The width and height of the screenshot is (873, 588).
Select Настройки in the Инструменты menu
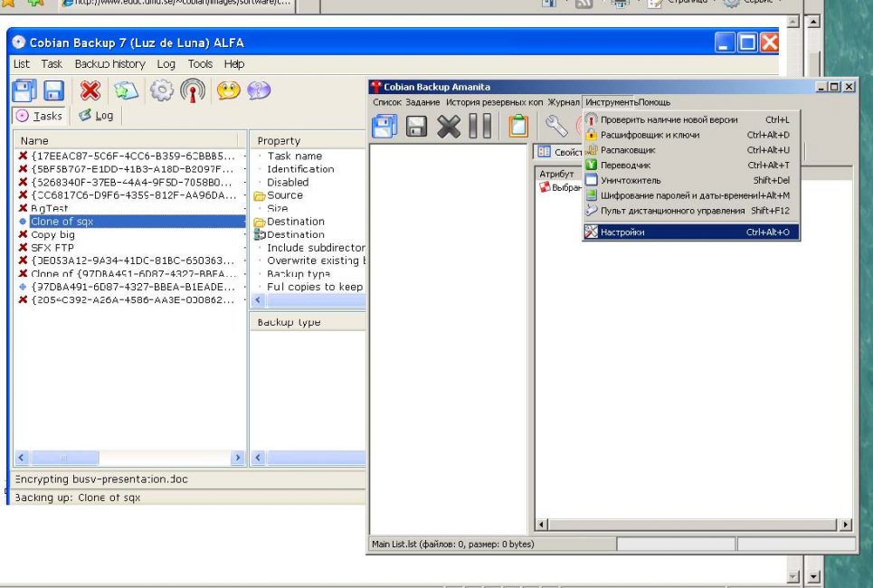click(691, 232)
